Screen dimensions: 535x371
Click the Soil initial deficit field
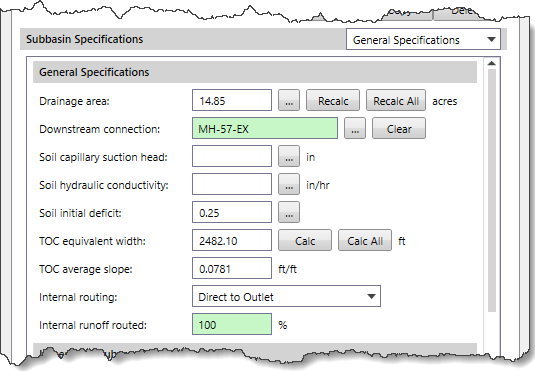[232, 213]
